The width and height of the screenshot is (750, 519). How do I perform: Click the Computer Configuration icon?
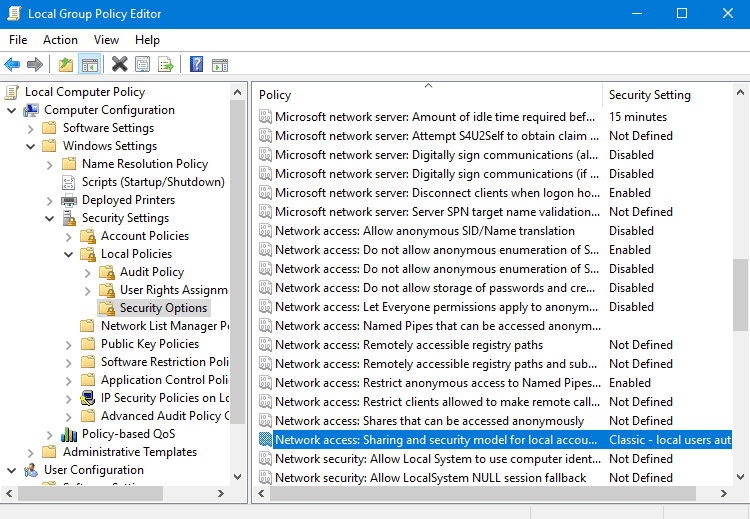[x=31, y=110]
